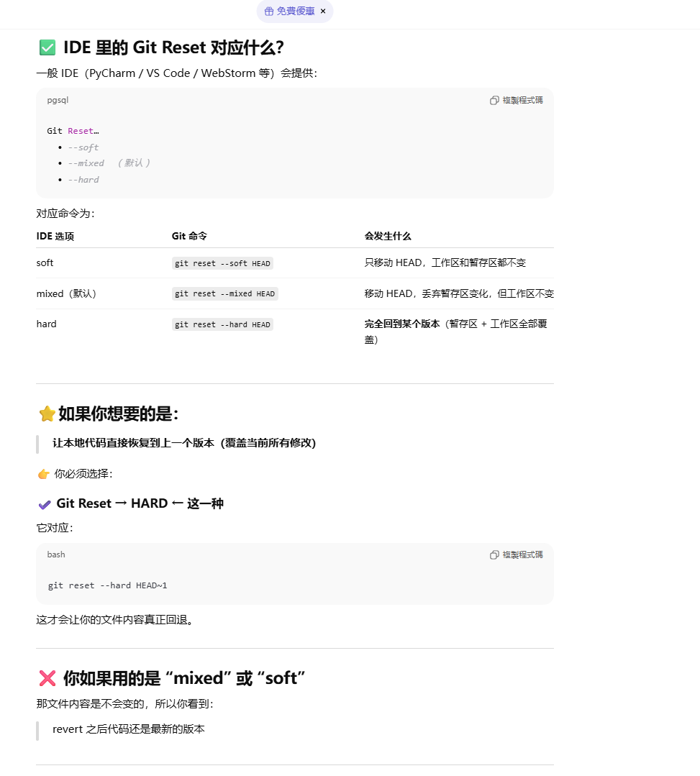Click the pgsql language label
700x776 pixels.
point(58,100)
